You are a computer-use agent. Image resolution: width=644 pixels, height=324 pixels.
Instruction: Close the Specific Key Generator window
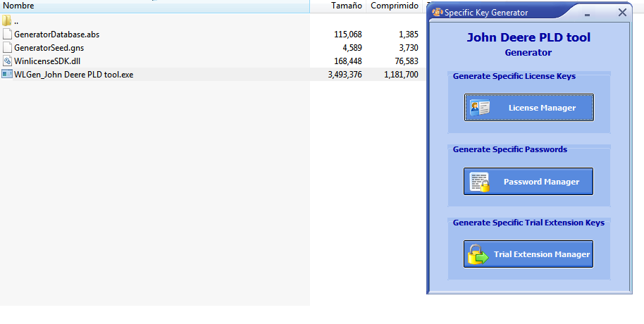[x=622, y=13]
